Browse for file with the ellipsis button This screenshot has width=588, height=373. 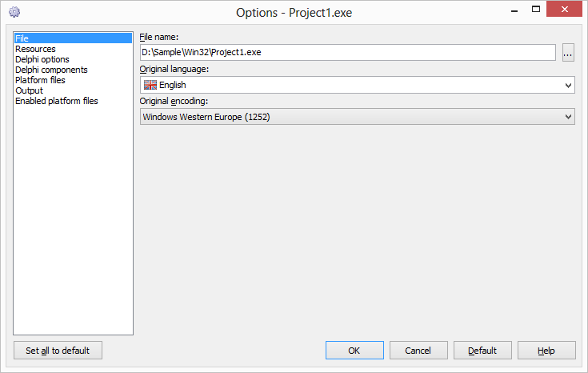568,53
